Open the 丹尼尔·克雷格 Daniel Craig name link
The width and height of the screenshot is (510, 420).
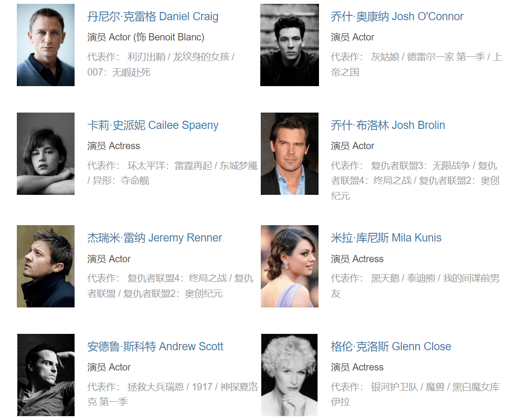[153, 16]
